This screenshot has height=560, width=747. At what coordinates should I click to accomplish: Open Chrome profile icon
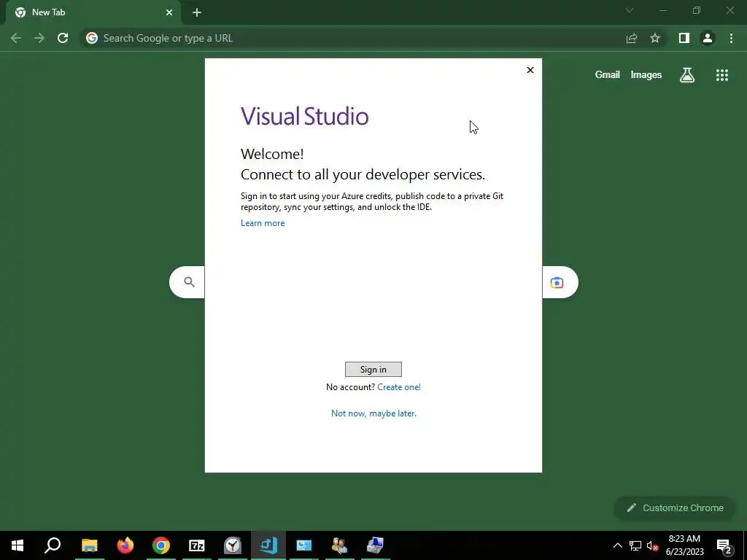coord(708,38)
